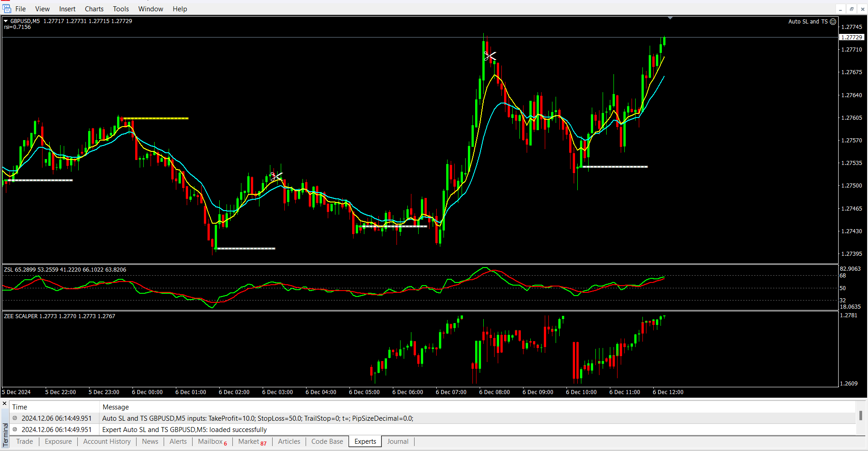Open the Market tab showing 87
The width and height of the screenshot is (868, 451).
pos(252,442)
